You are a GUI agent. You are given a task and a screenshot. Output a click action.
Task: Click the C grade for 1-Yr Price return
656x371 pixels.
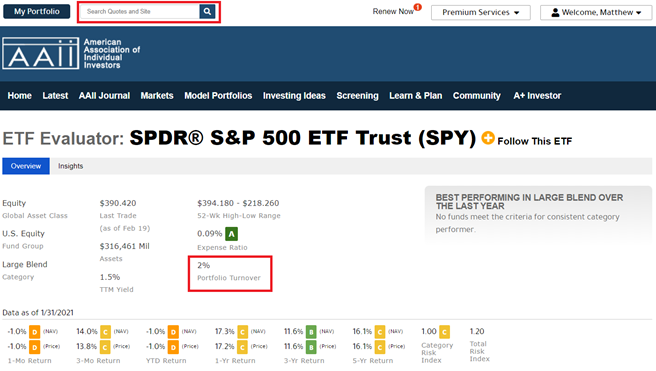(242, 347)
